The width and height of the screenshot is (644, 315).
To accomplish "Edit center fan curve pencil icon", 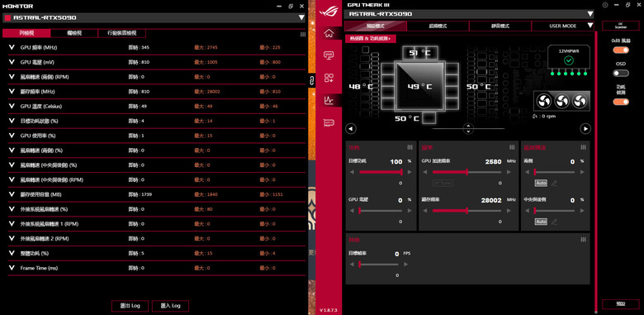I will click(x=555, y=222).
